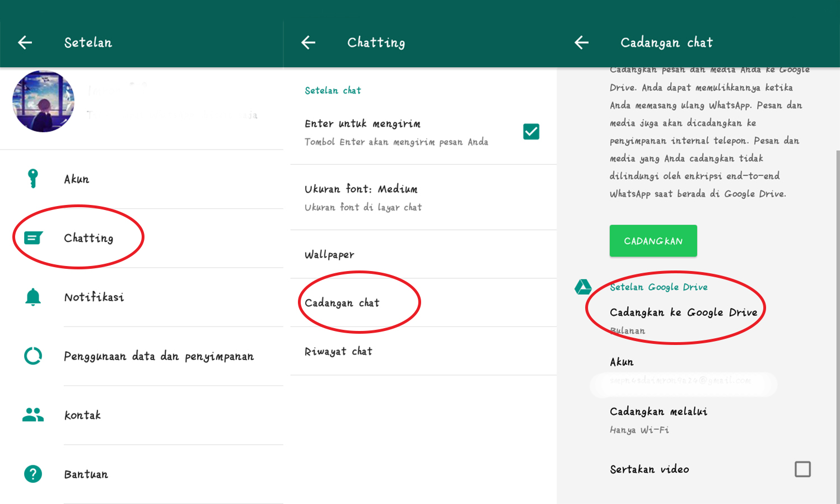Click the Sertakan video label
Viewport: 840px width, 504px height.
coord(650,469)
